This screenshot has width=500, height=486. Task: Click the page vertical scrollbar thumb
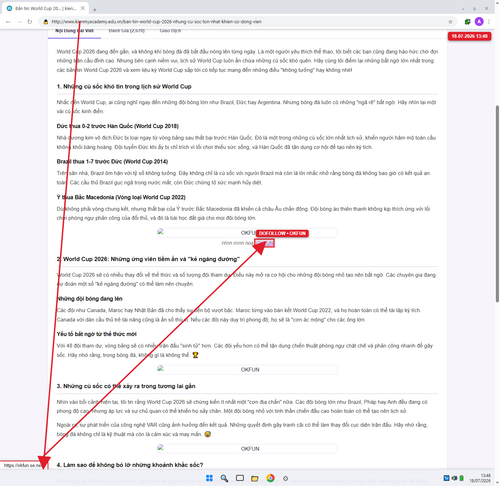click(x=497, y=203)
